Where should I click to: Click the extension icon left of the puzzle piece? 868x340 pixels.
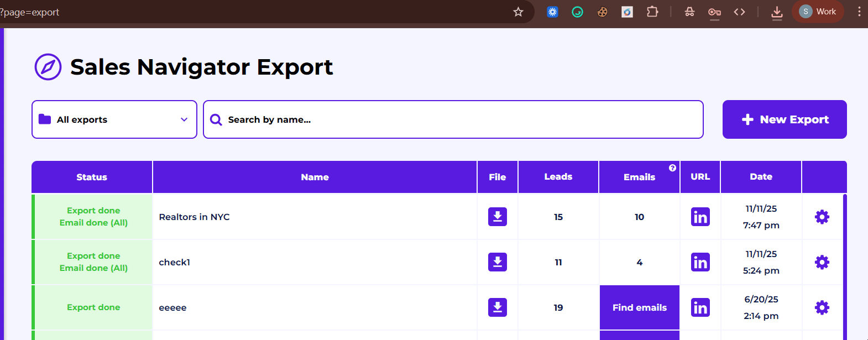tap(627, 12)
